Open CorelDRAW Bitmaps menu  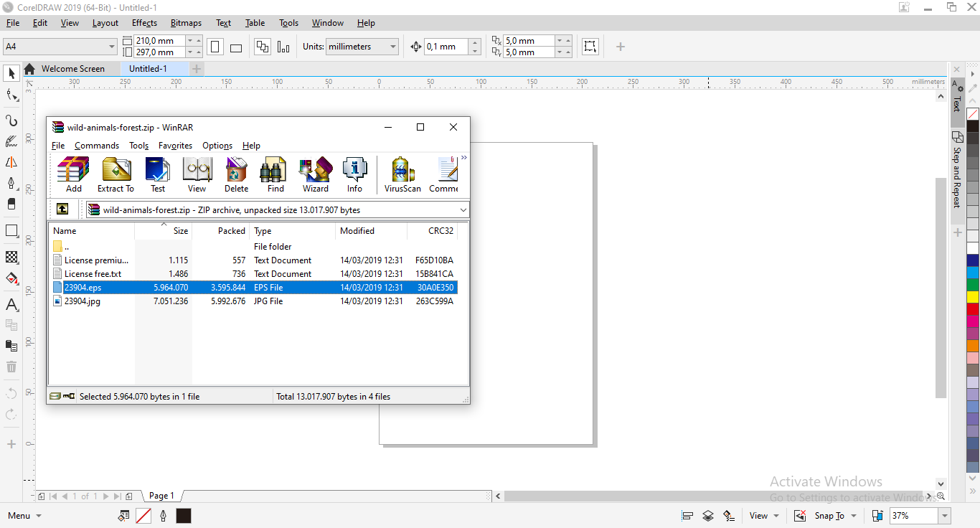(x=187, y=23)
